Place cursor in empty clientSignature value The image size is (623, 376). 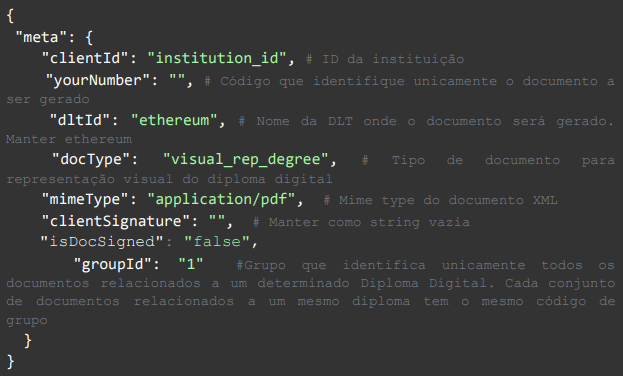click(x=217, y=221)
